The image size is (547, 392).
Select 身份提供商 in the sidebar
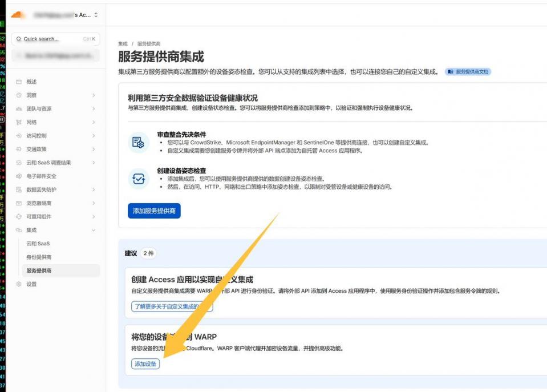coord(39,257)
